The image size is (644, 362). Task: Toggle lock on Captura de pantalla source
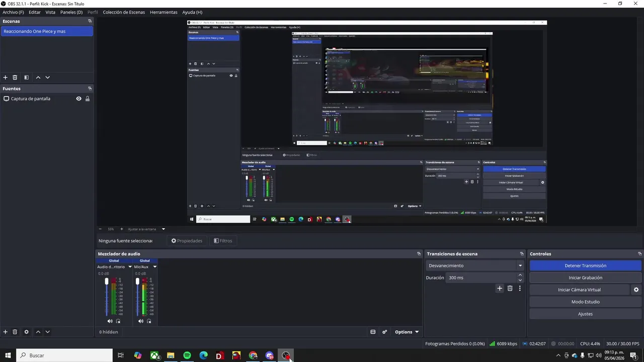(x=87, y=99)
